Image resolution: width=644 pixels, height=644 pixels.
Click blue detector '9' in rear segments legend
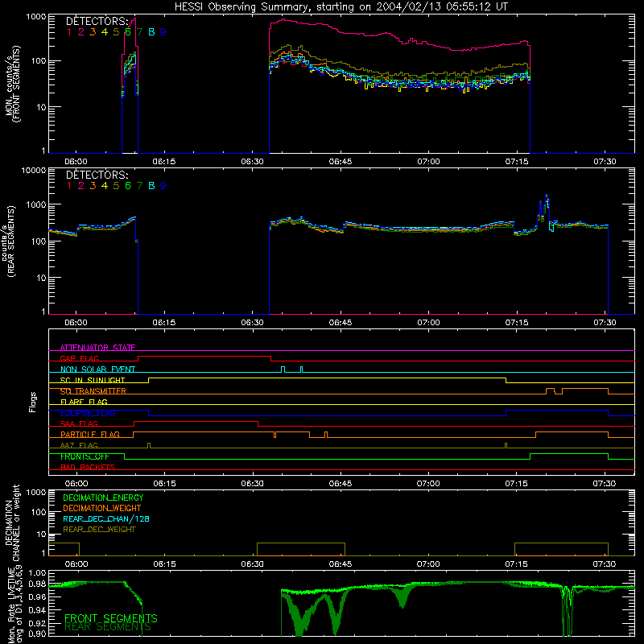click(x=163, y=186)
